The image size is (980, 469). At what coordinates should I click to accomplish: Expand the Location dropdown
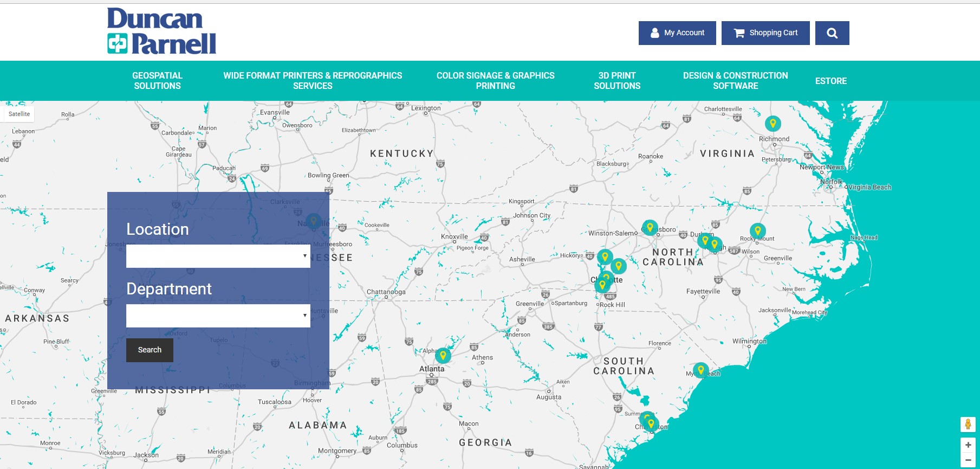point(218,256)
